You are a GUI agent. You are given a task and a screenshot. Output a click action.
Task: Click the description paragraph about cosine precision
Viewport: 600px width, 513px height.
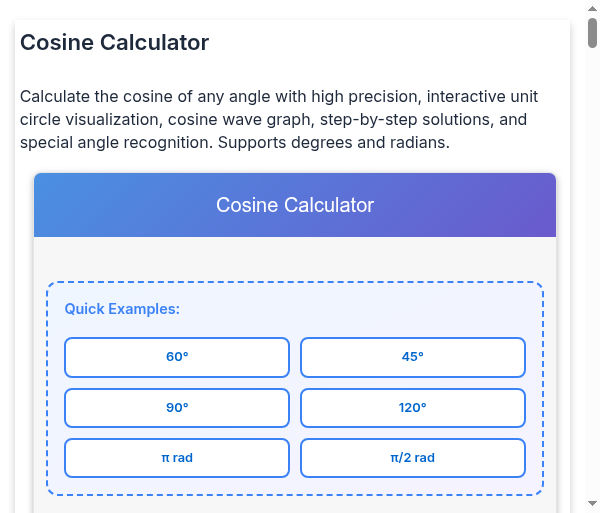pos(279,119)
